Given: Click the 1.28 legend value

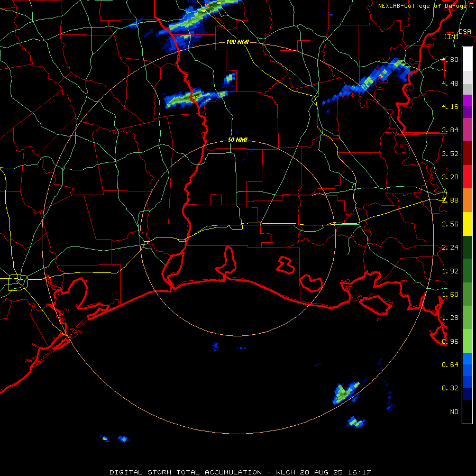Looking at the screenshot, I should [450, 318].
